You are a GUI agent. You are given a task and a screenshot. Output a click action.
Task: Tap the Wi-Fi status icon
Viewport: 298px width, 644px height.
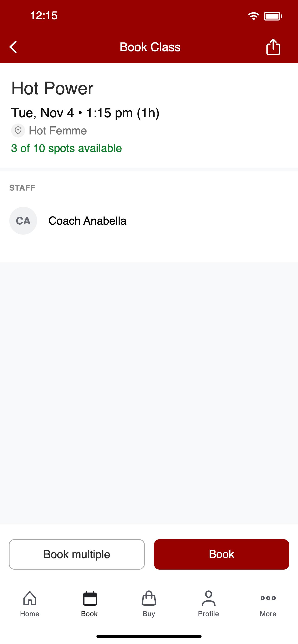(x=253, y=16)
